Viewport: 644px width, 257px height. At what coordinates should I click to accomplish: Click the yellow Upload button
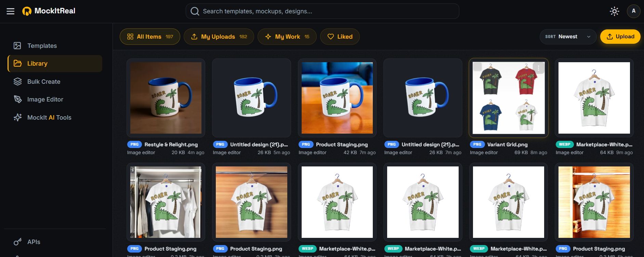pyautogui.click(x=620, y=37)
